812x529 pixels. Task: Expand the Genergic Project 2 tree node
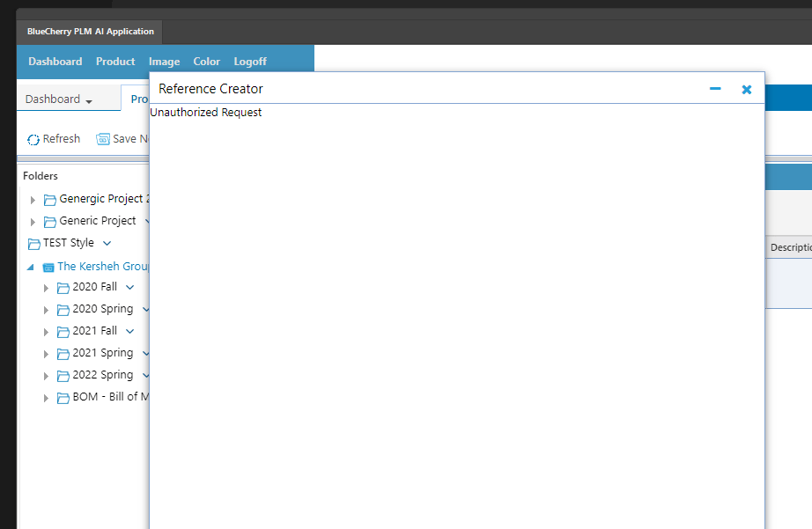(33, 199)
